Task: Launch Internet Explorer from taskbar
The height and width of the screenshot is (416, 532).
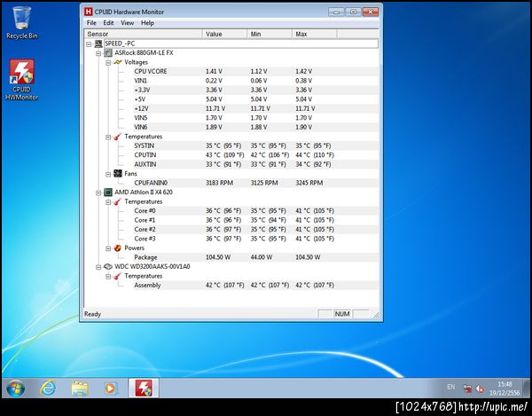Action: coord(48,389)
